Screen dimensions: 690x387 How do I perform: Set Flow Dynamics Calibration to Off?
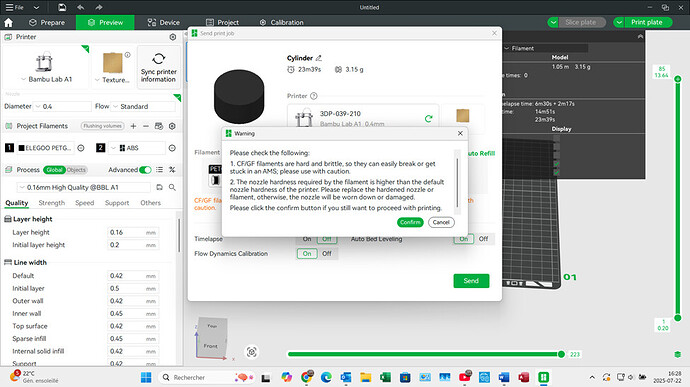pyautogui.click(x=327, y=254)
